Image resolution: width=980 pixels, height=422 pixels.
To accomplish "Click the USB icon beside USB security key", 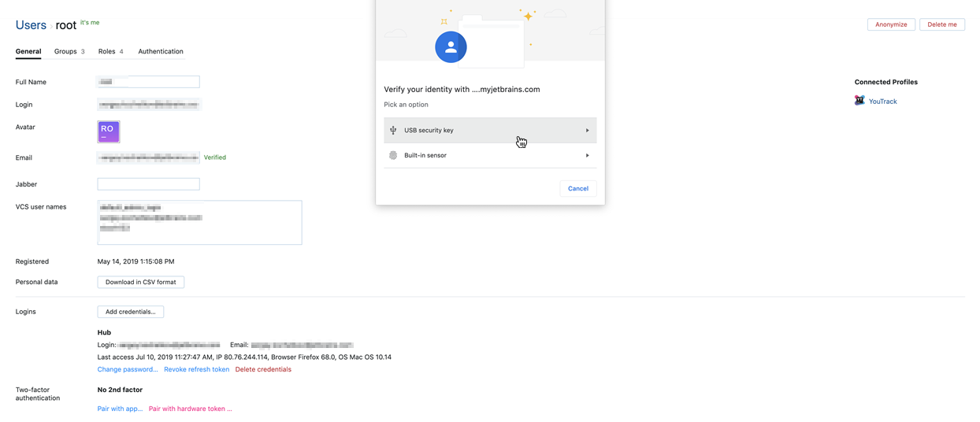I will pyautogui.click(x=393, y=131).
